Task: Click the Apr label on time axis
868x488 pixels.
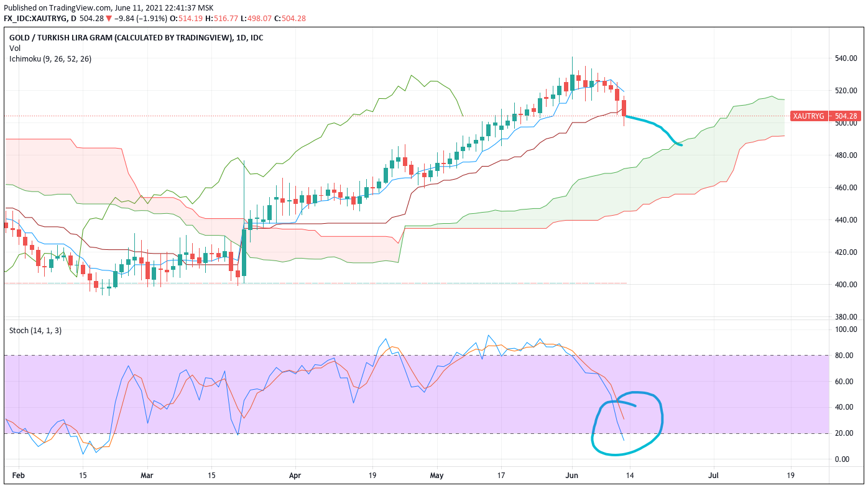Action: 295,474
